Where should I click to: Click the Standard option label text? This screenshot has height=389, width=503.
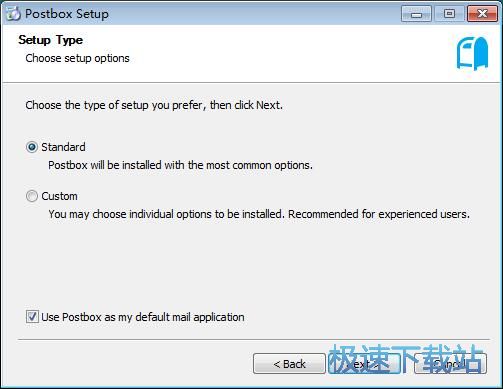coord(63,147)
